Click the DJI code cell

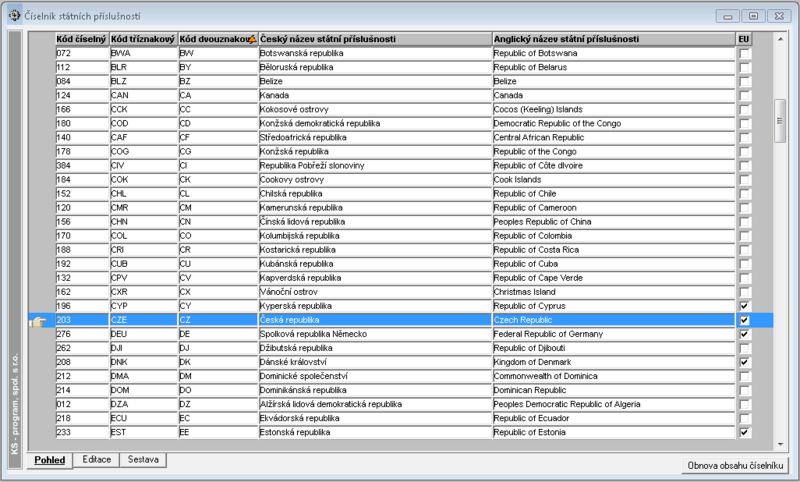tap(143, 348)
